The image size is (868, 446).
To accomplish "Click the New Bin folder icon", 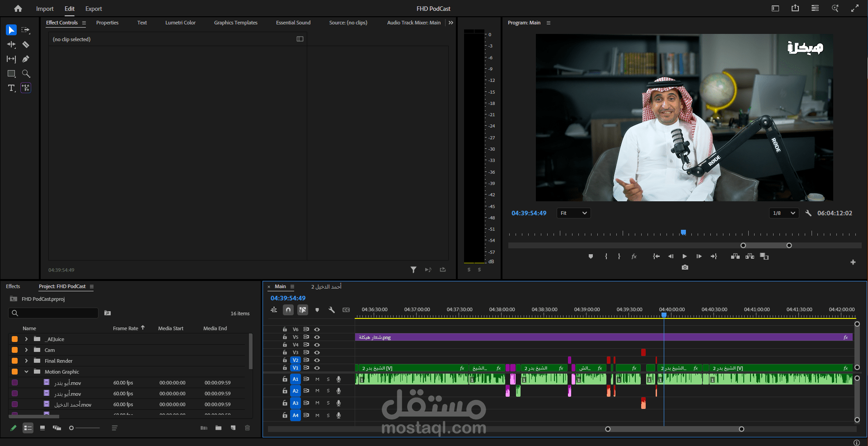I will coord(219,428).
